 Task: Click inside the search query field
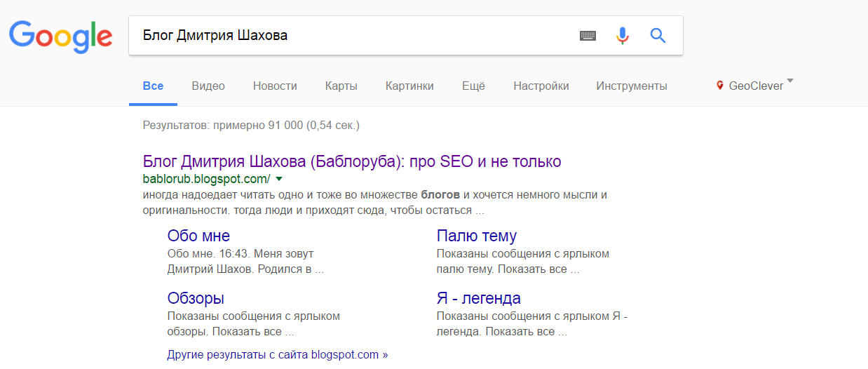point(351,35)
